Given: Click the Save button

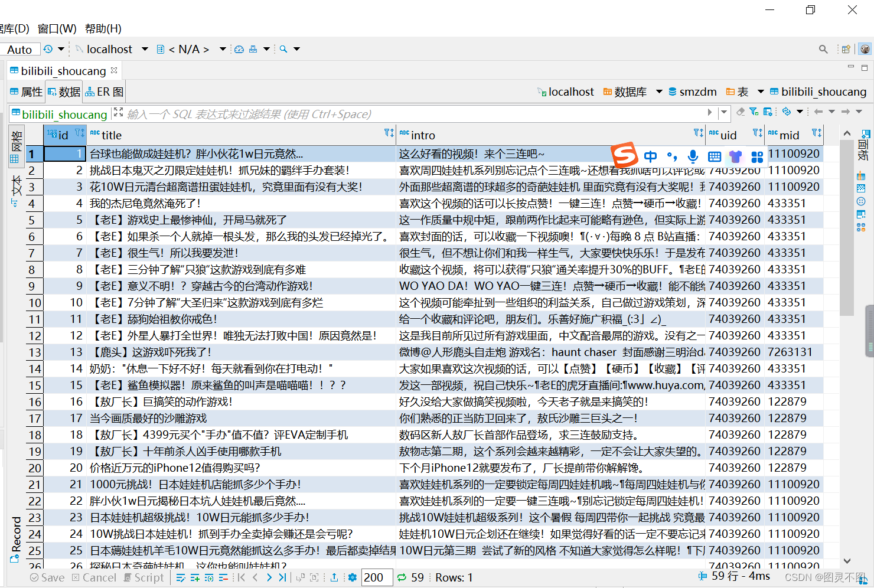Looking at the screenshot, I should pyautogui.click(x=47, y=577).
